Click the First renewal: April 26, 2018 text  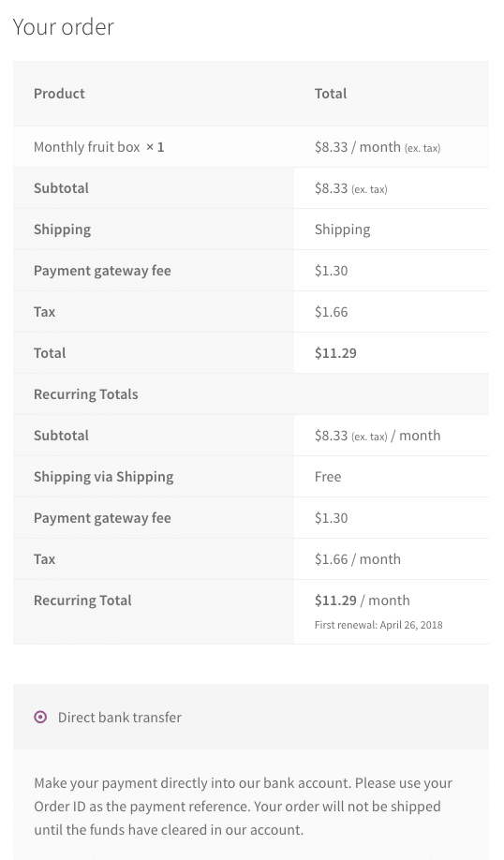click(x=378, y=625)
